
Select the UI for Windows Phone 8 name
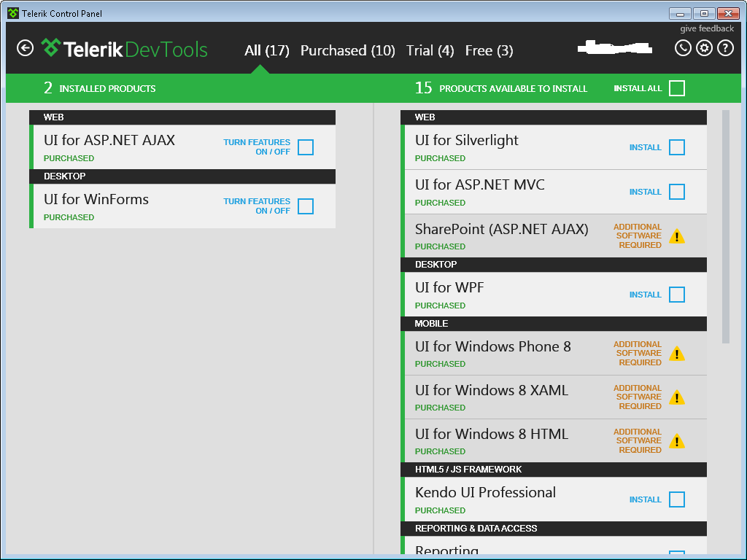tap(493, 346)
